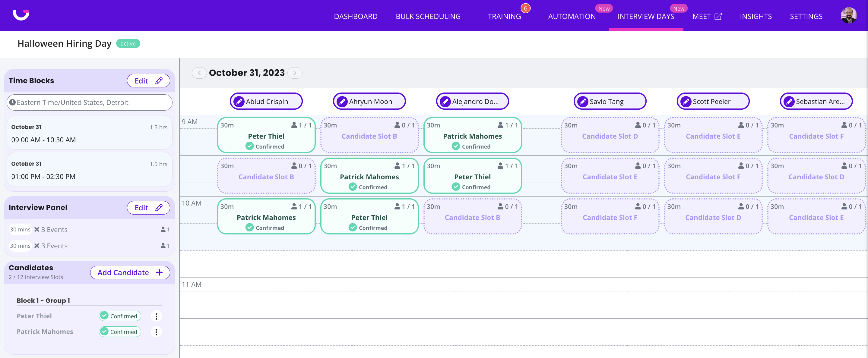Open Interview Days tab

pos(646,17)
